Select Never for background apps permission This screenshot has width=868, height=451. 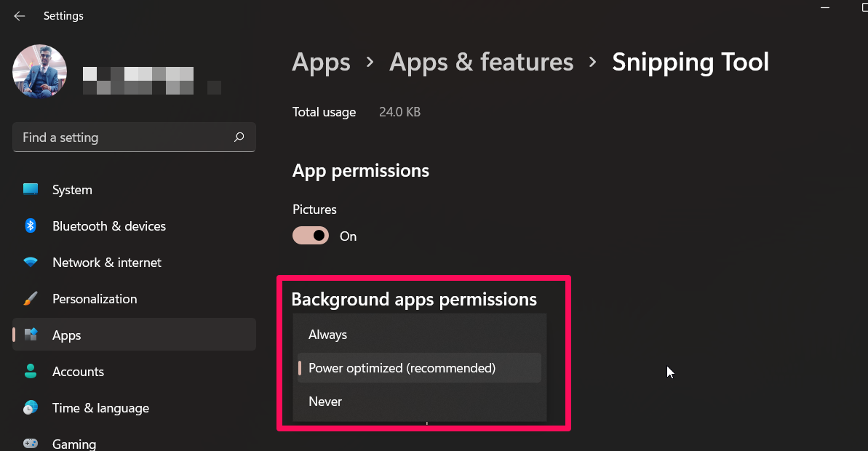325,402
